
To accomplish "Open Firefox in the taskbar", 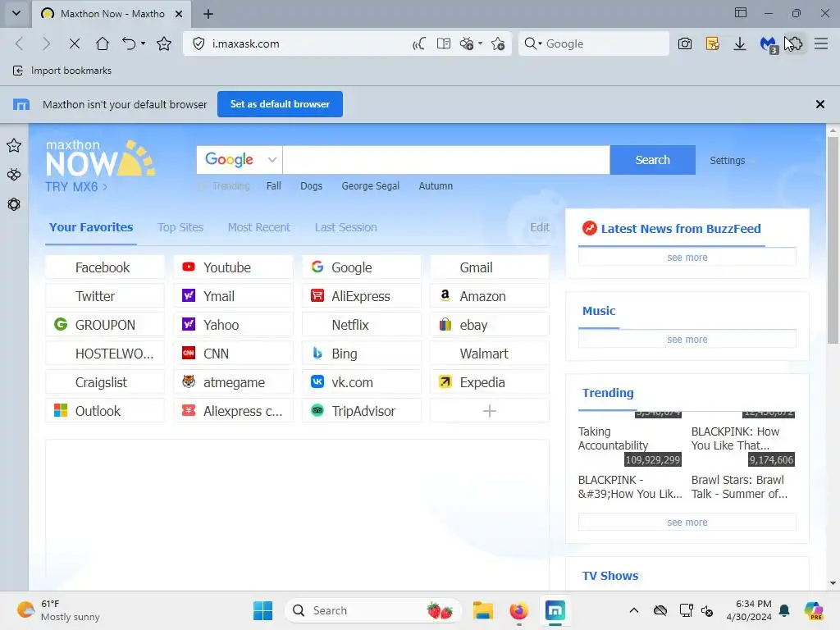I will coord(518,610).
